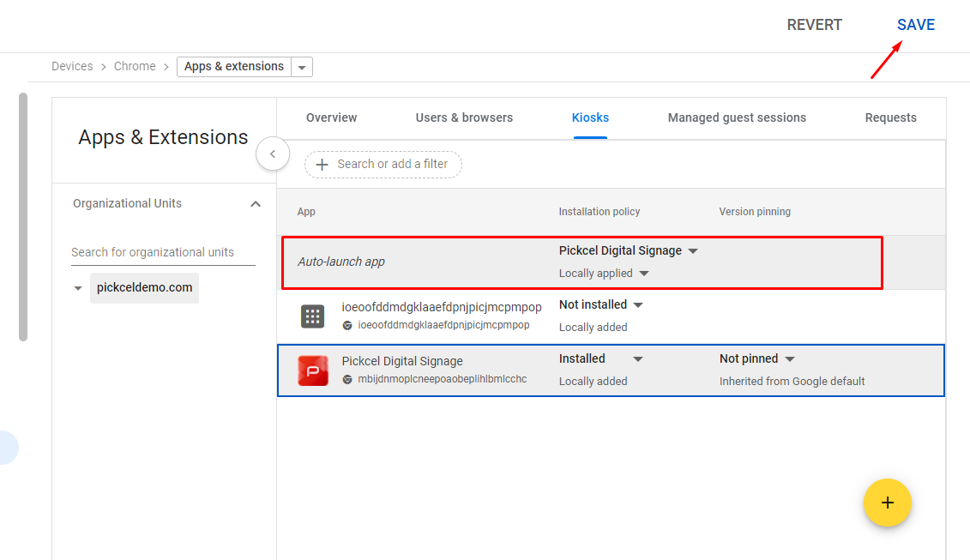The height and width of the screenshot is (560, 970).
Task: Click the Search or add a filter field
Action: [383, 165]
